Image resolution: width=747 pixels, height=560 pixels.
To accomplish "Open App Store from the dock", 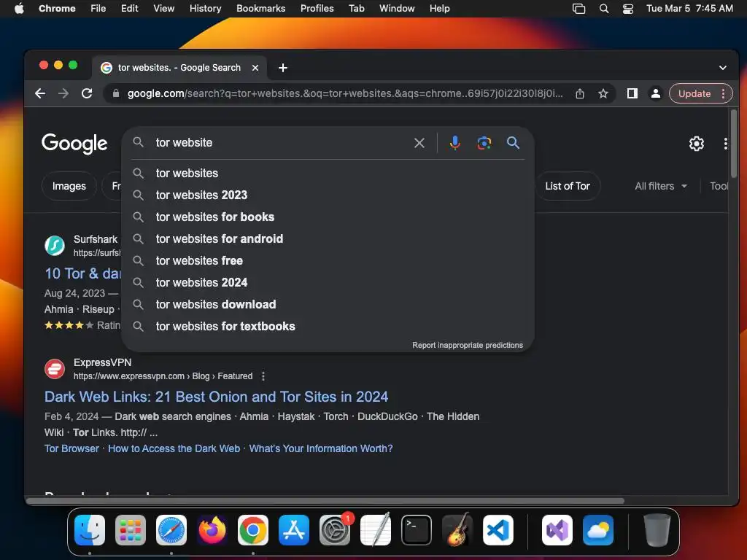I will click(x=294, y=530).
